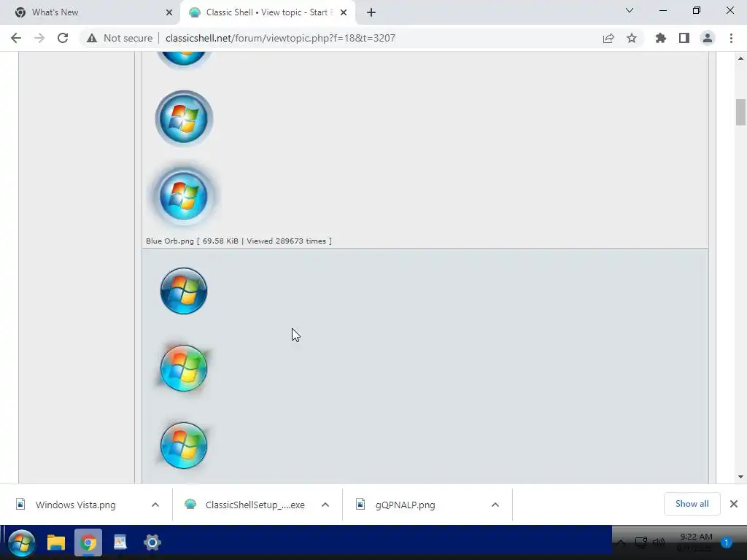Reload the Classic Shell forum page
The image size is (747, 560).
pos(63,38)
